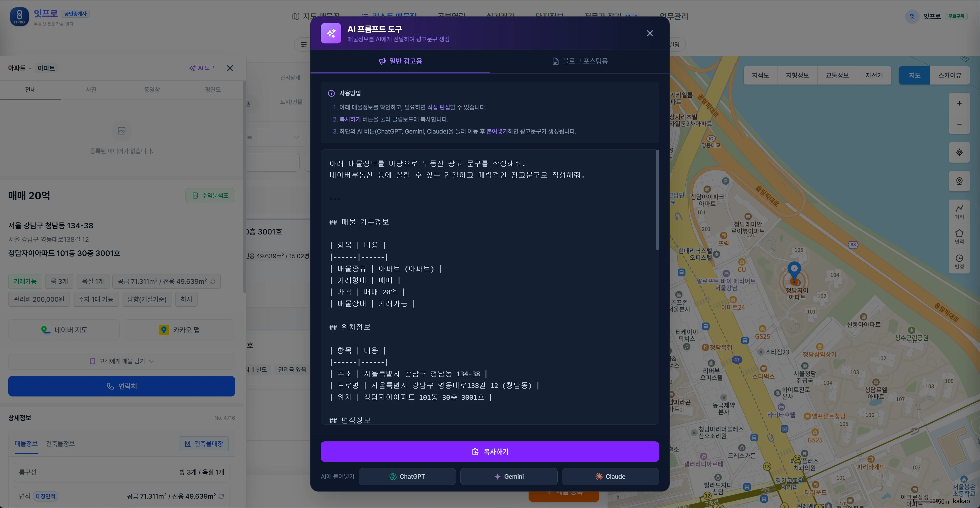Select the 일반 광고용 tab
980x508 pixels.
400,61
